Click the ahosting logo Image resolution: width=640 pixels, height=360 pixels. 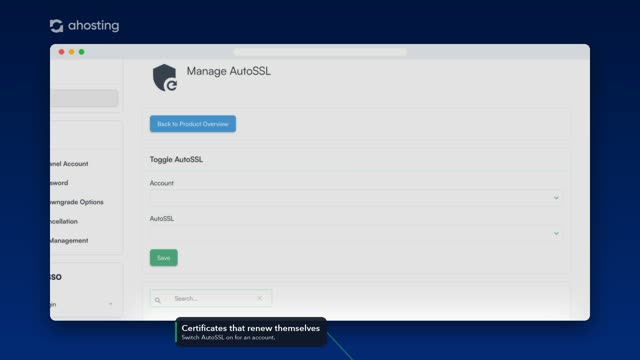(x=84, y=26)
